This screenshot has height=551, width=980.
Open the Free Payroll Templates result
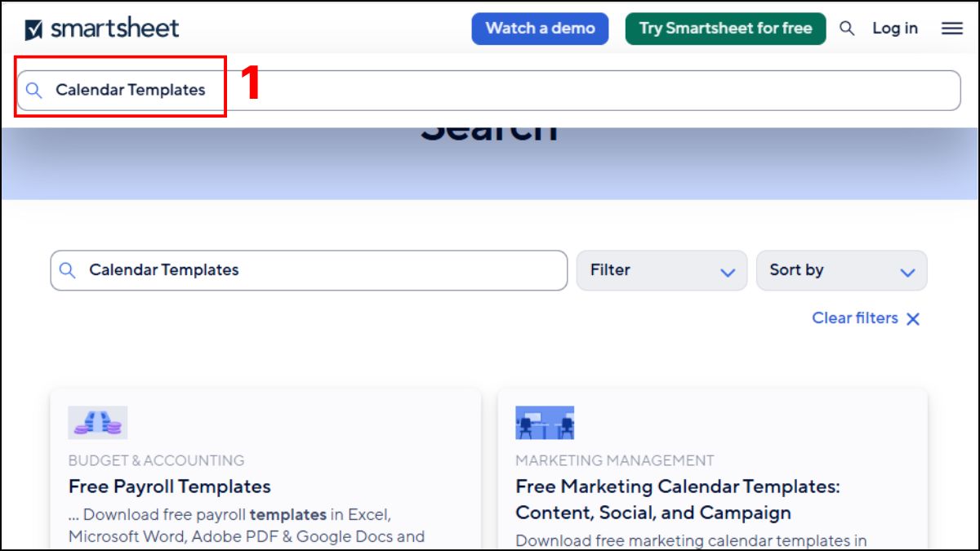(168, 486)
